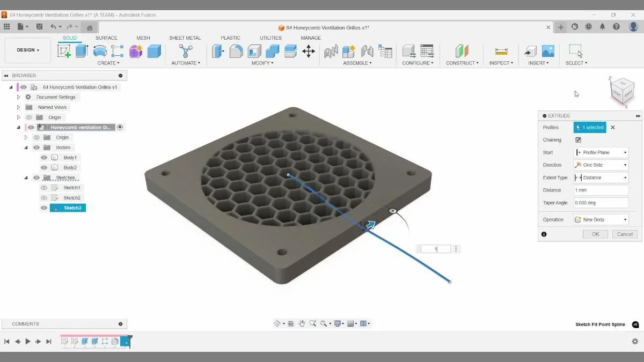
Task: Open the SHEET METAL tab
Action: click(x=185, y=38)
